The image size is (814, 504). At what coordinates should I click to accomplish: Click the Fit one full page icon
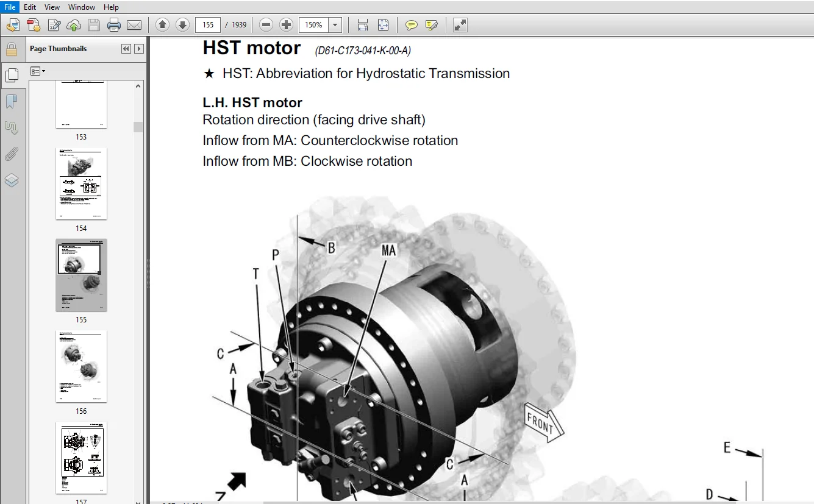383,25
